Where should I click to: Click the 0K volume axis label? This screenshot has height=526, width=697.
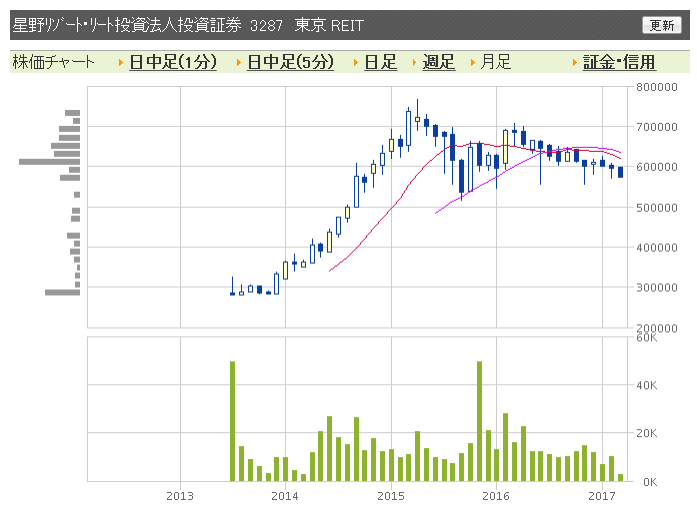tap(650, 482)
